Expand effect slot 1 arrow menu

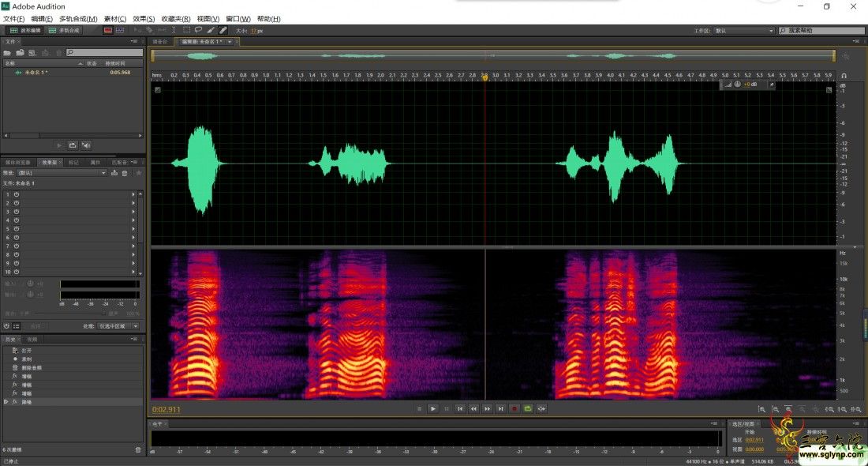tap(133, 194)
